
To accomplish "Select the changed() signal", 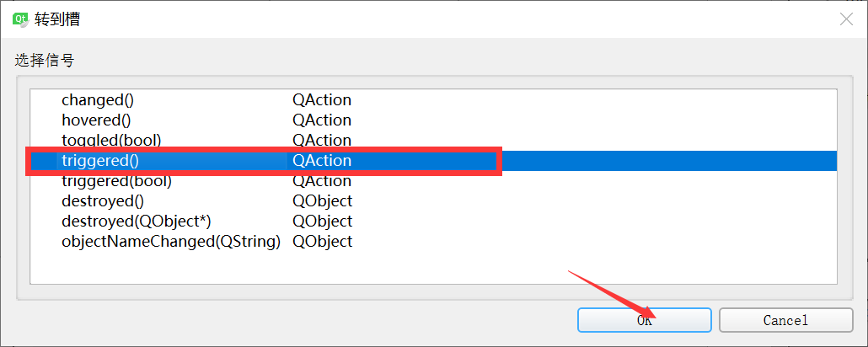I will click(x=98, y=100).
